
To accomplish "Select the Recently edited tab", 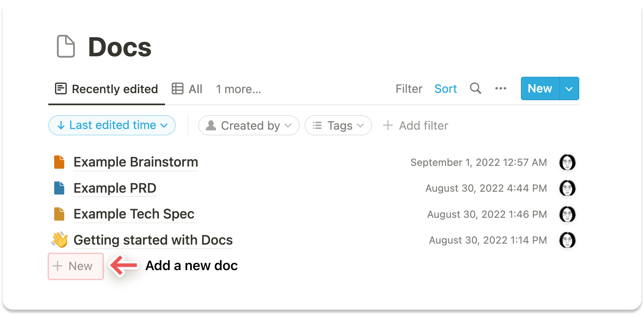I will point(107,89).
